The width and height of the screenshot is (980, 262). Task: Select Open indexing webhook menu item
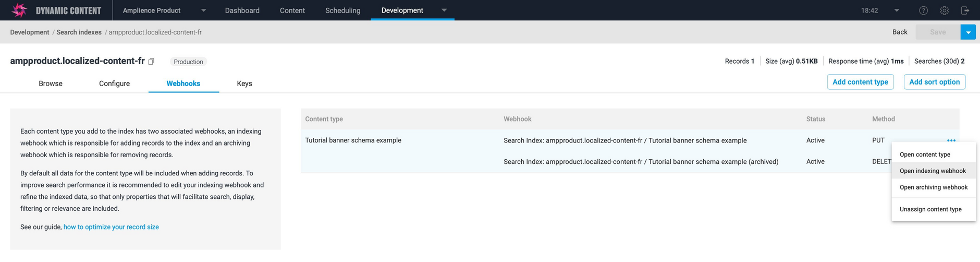[x=933, y=171]
